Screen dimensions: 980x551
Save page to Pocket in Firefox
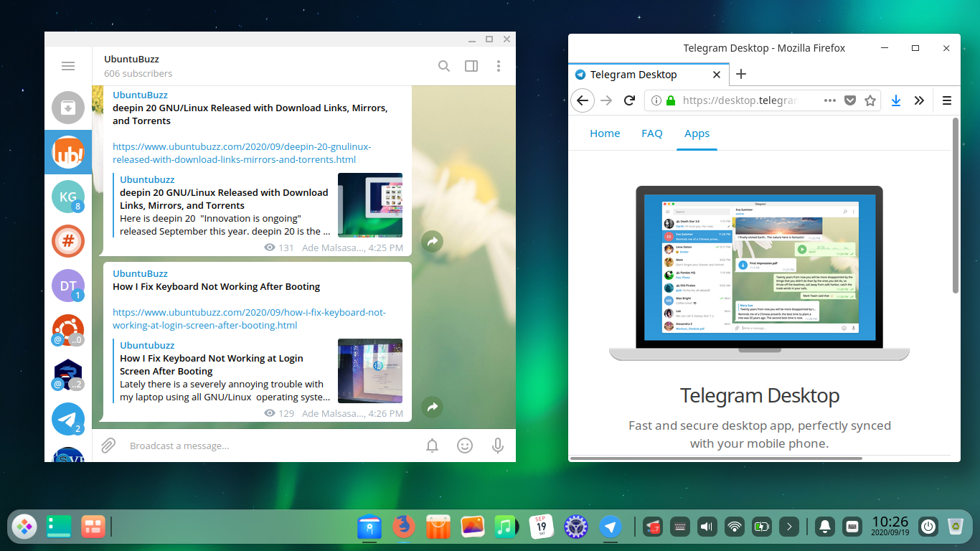click(850, 100)
